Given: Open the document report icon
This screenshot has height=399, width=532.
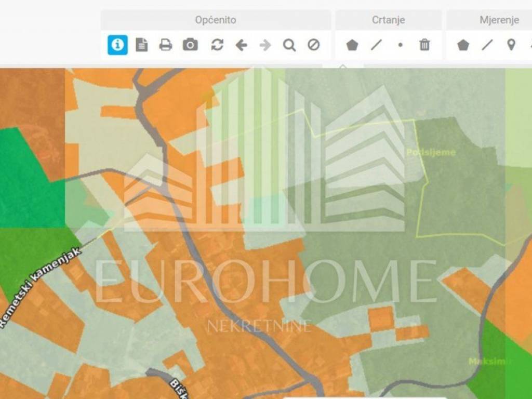Looking at the screenshot, I should [x=141, y=45].
